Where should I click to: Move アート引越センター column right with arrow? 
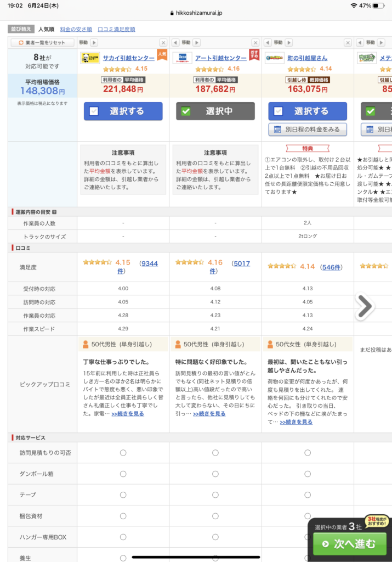point(196,43)
